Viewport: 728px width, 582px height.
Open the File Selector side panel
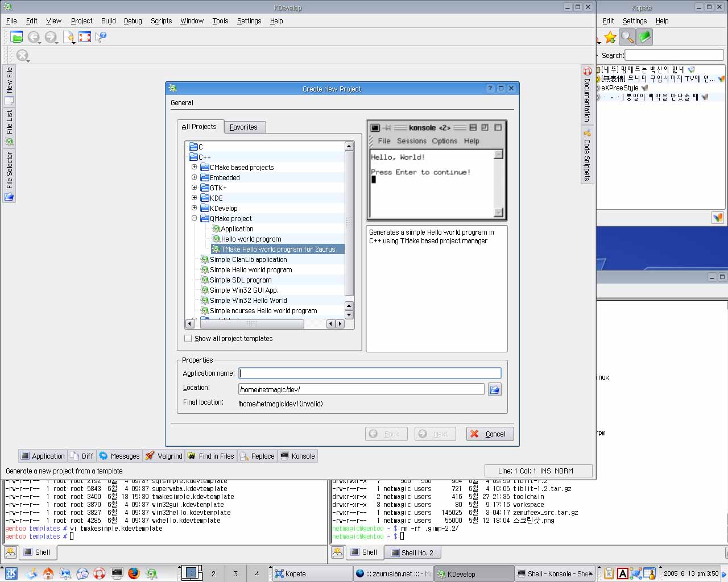[x=9, y=176]
